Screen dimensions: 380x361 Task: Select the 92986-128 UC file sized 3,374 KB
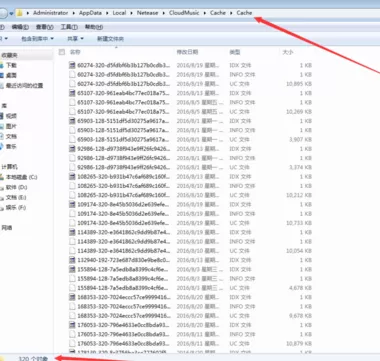tap(190, 167)
